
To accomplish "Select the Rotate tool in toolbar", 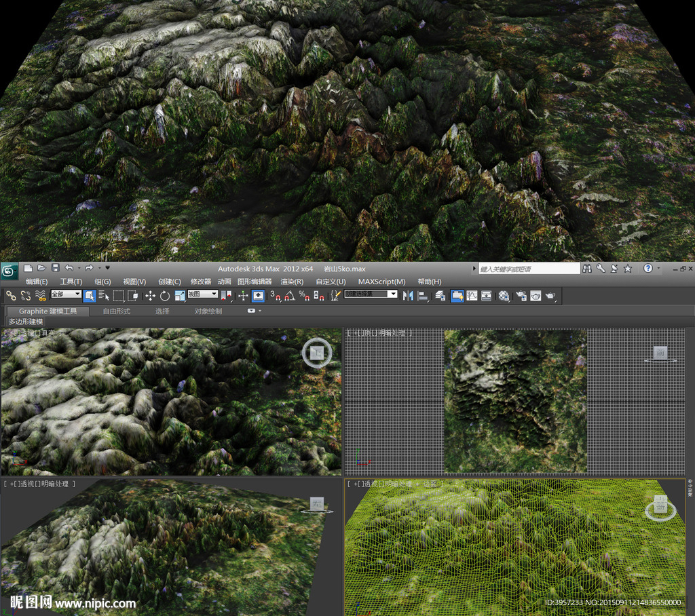I will [165, 296].
